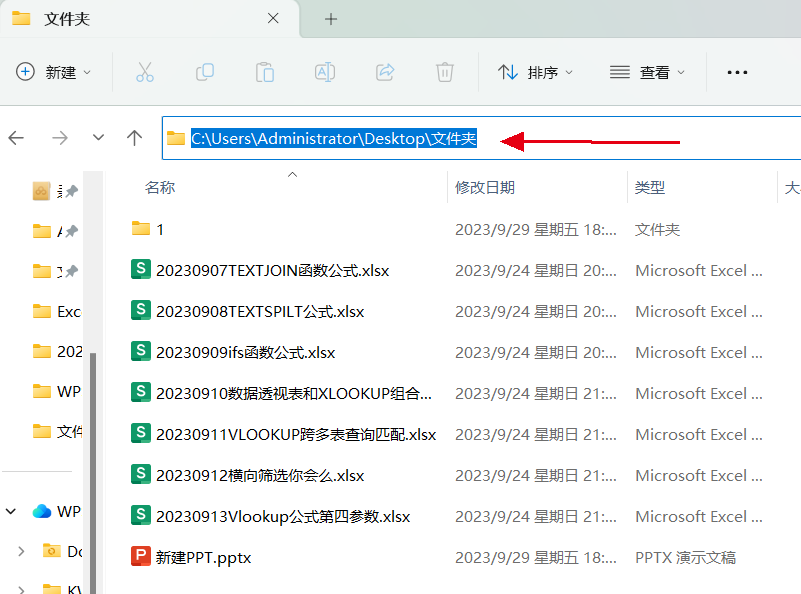Sort by the 类型 column header
This screenshot has width=801, height=594.
tap(650, 187)
